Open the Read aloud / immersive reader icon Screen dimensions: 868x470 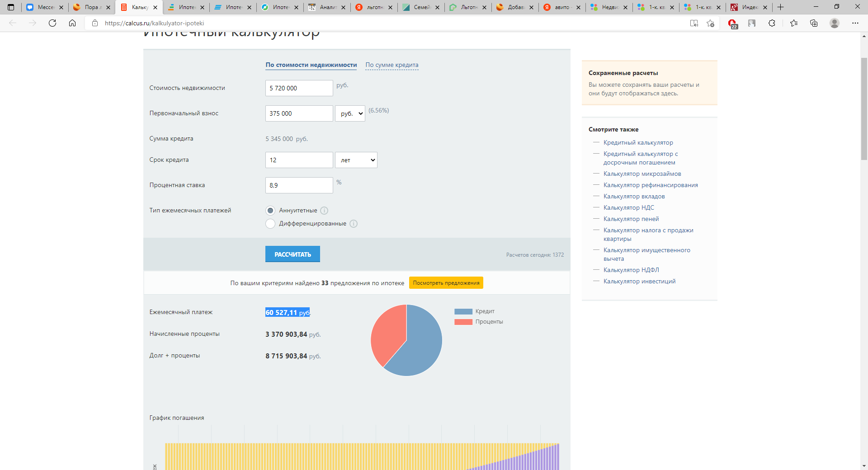(694, 23)
